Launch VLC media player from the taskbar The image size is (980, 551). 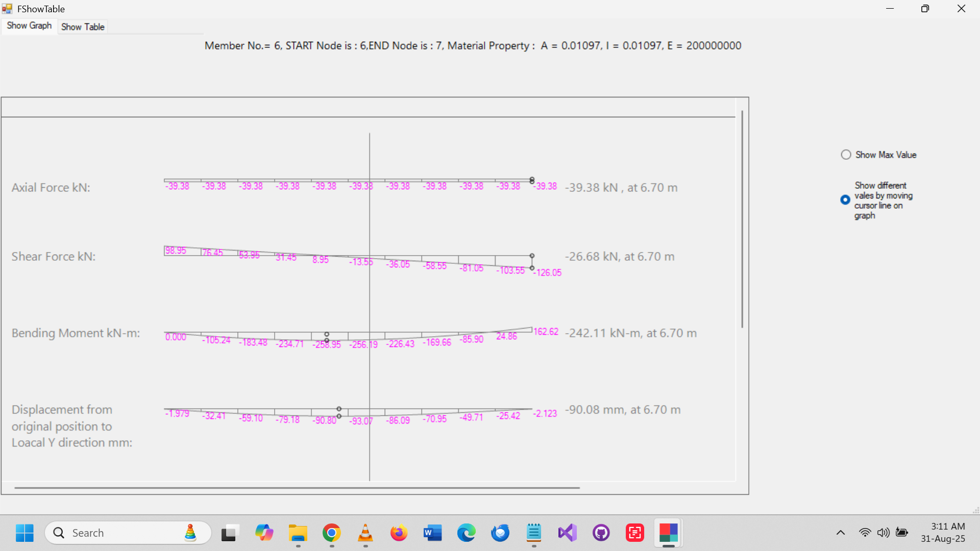click(x=365, y=533)
